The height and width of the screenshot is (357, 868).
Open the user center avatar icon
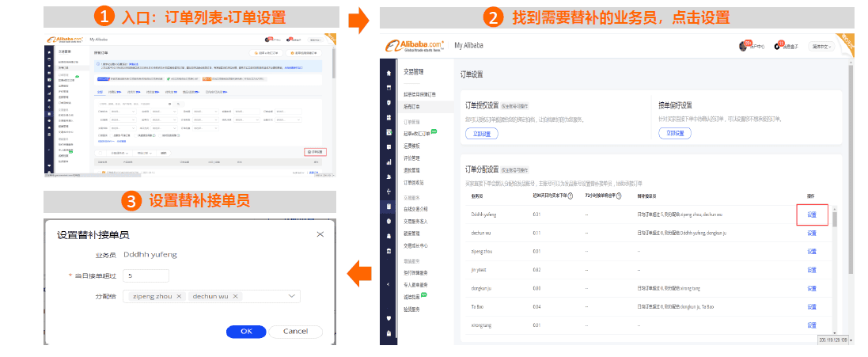point(743,46)
